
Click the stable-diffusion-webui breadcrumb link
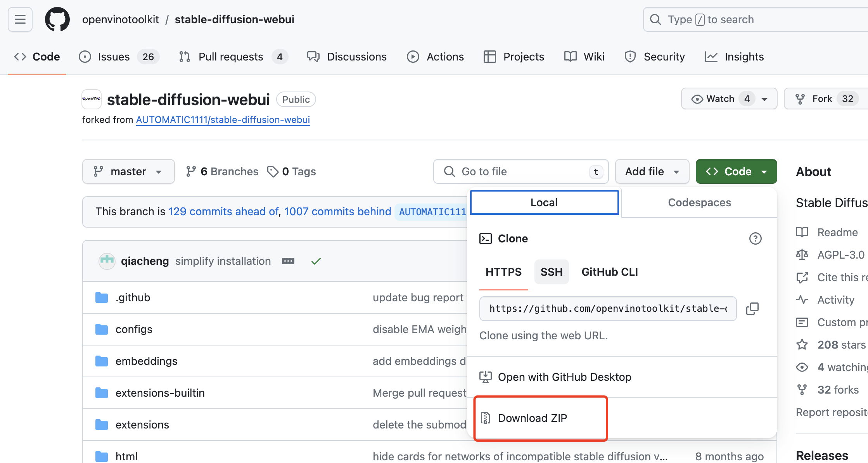234,19
